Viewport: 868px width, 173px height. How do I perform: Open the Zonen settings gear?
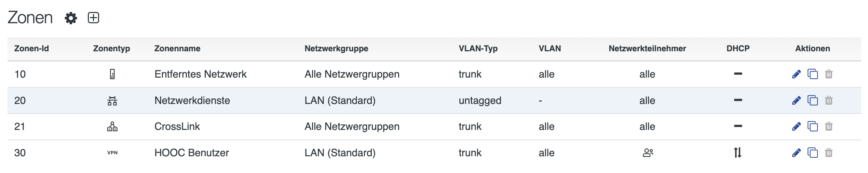click(71, 18)
